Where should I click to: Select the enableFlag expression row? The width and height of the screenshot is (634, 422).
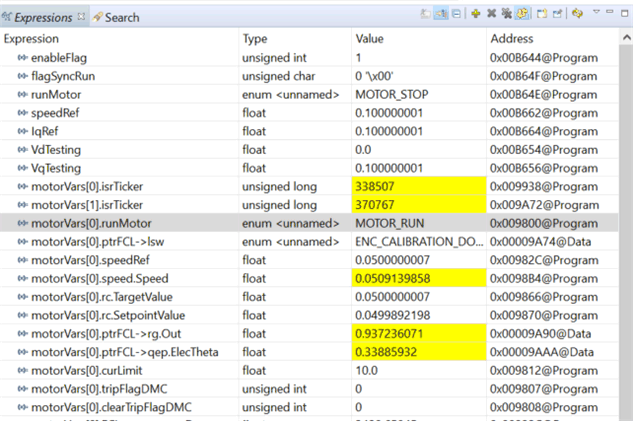[x=58, y=58]
